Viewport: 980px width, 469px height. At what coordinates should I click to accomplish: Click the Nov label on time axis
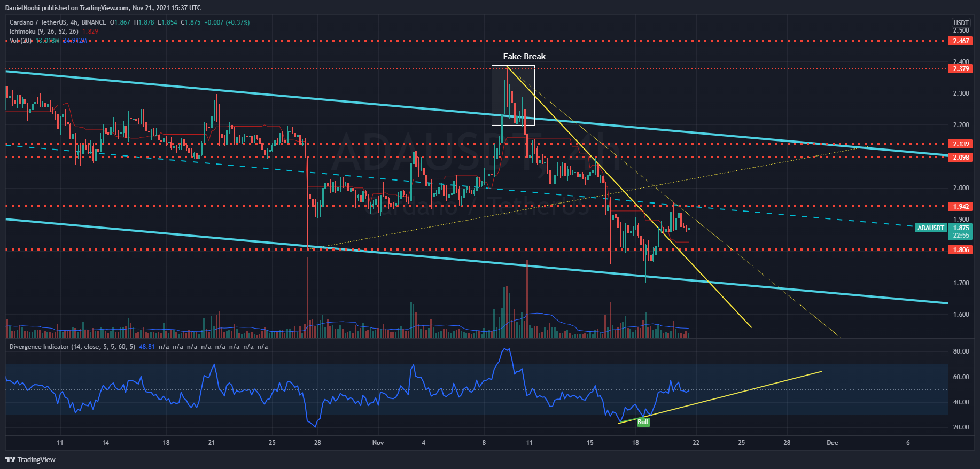pos(378,442)
